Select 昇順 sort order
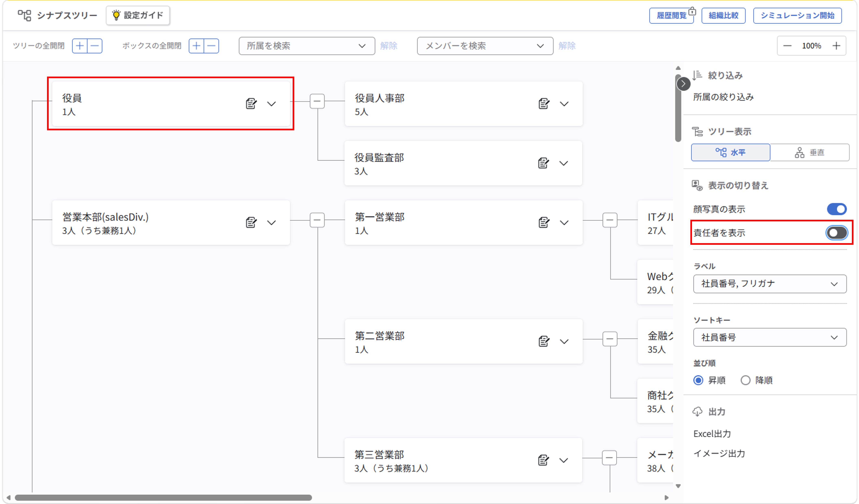The height and width of the screenshot is (504, 859). [x=698, y=380]
